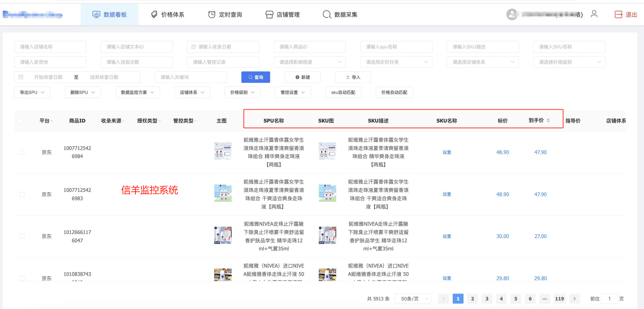The width and height of the screenshot is (644, 309).
Task: Click the 30.00 list price value
Action: pyautogui.click(x=502, y=236)
